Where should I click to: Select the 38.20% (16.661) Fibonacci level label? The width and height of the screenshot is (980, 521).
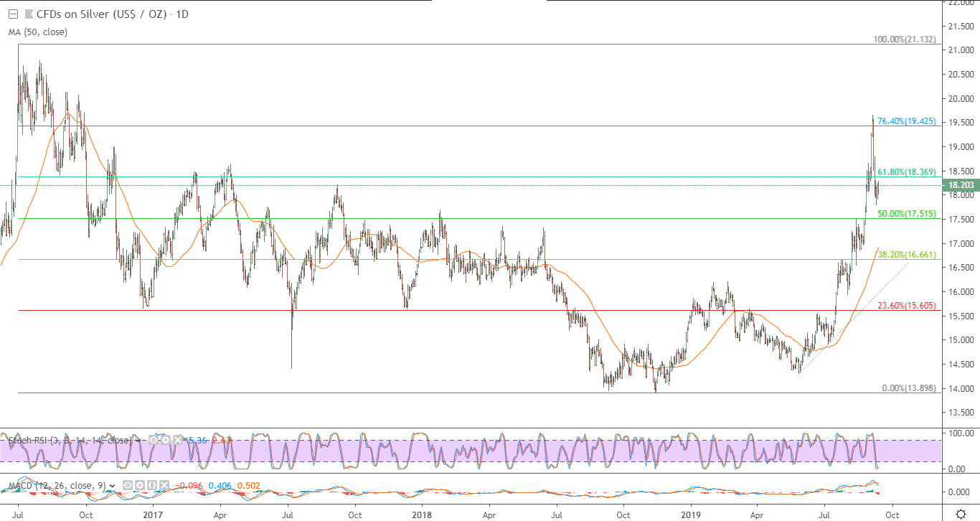click(907, 255)
